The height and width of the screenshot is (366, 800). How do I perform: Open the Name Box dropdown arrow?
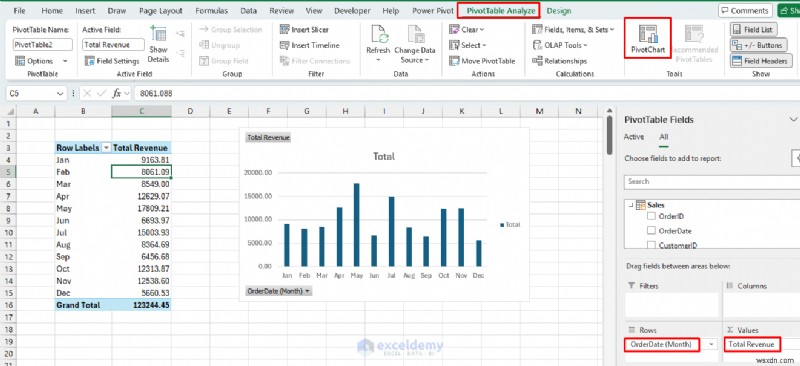click(61, 93)
